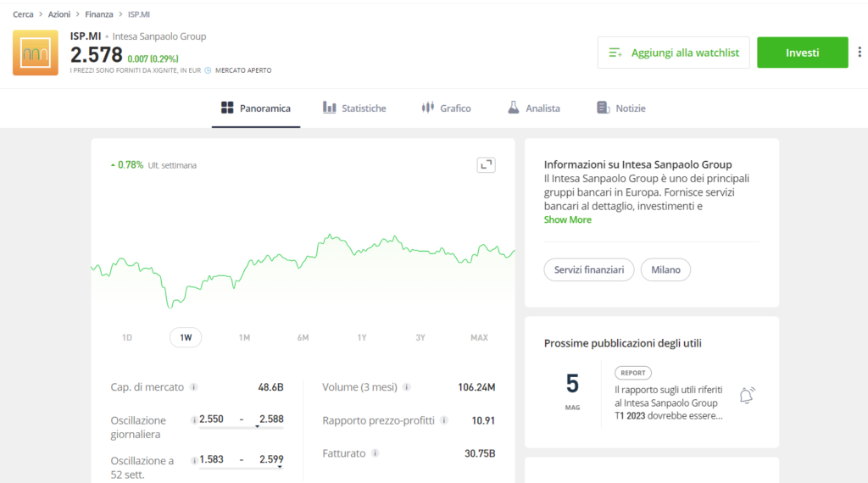
Task: Click info icon next to Rapporto prezzo-profitti
Action: [x=444, y=420]
